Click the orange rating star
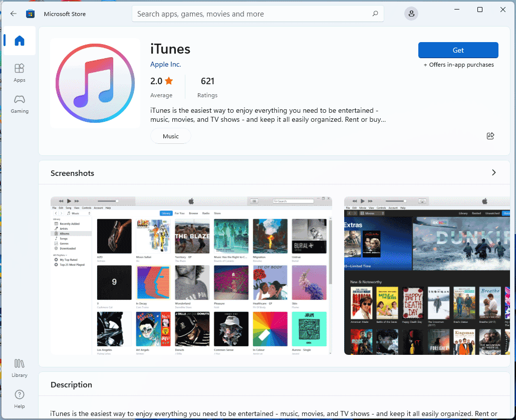Image resolution: width=516 pixels, height=420 pixels. (169, 81)
